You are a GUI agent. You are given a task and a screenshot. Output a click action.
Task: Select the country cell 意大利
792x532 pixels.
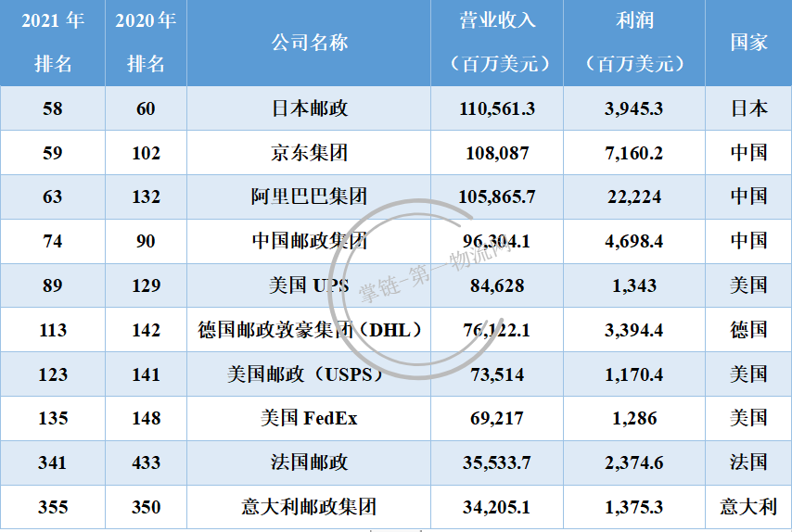(748, 507)
